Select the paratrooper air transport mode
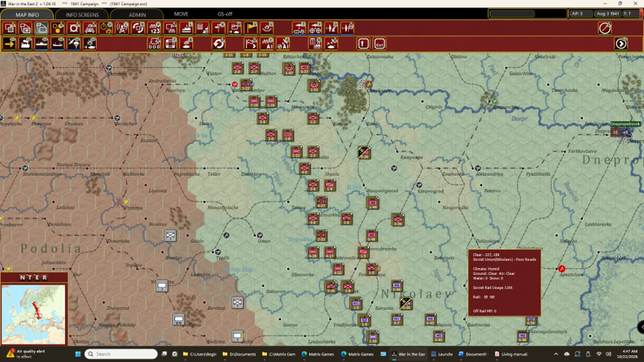 coord(74,43)
